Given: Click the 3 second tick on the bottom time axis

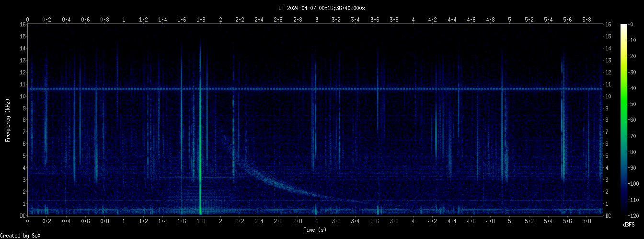Looking at the screenshot, I should (x=317, y=220).
